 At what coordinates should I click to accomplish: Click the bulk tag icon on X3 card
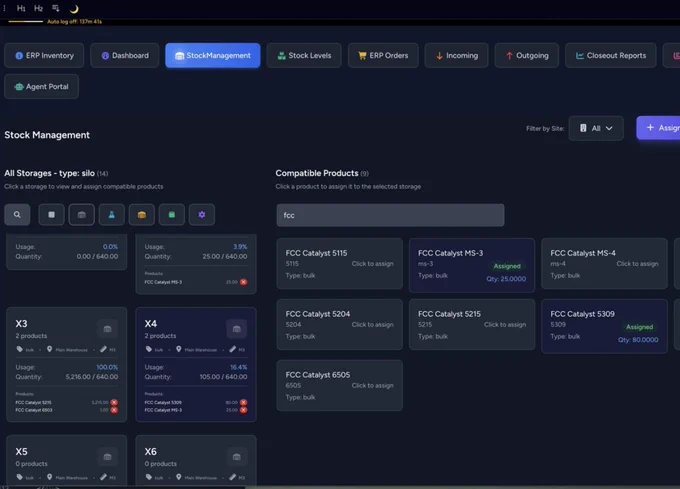[20, 349]
